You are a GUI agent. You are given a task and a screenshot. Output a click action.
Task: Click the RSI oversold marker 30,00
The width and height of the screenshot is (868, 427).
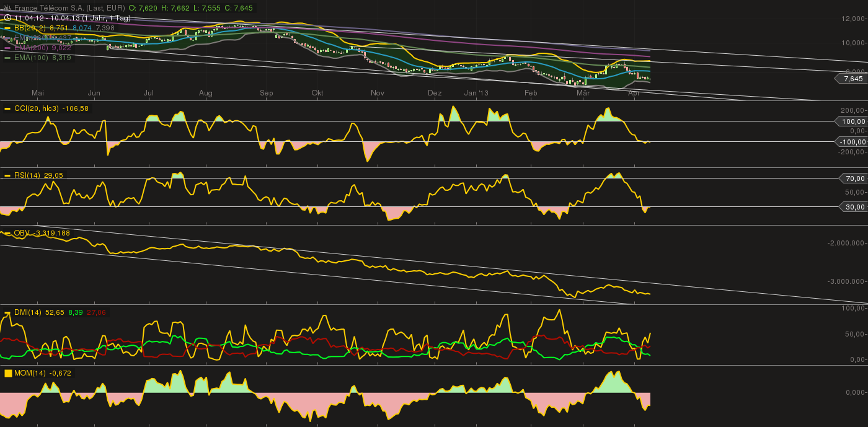coord(853,207)
